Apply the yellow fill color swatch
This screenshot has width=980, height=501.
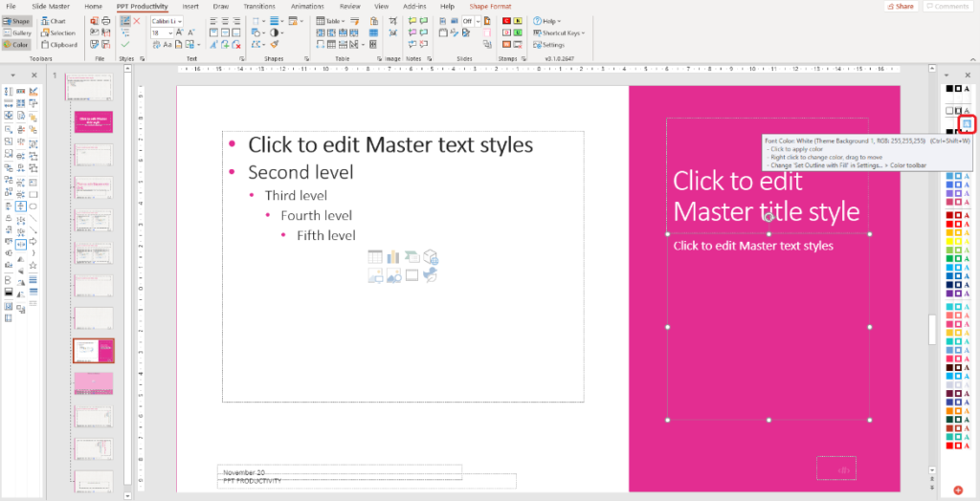tap(949, 241)
